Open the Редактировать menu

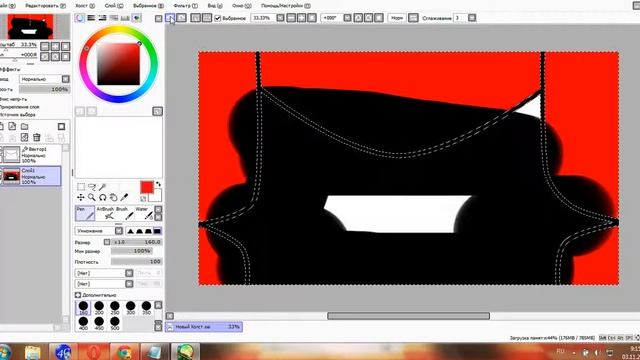(45, 6)
